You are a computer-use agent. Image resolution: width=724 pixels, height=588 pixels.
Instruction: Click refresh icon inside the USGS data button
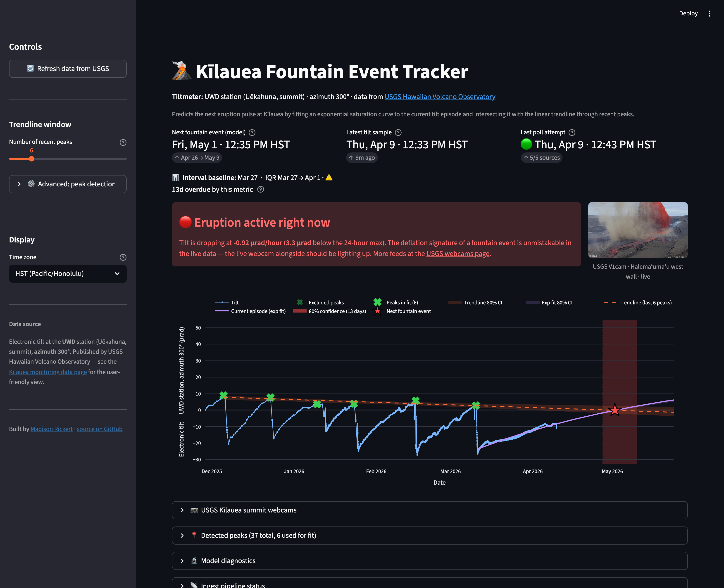click(31, 69)
